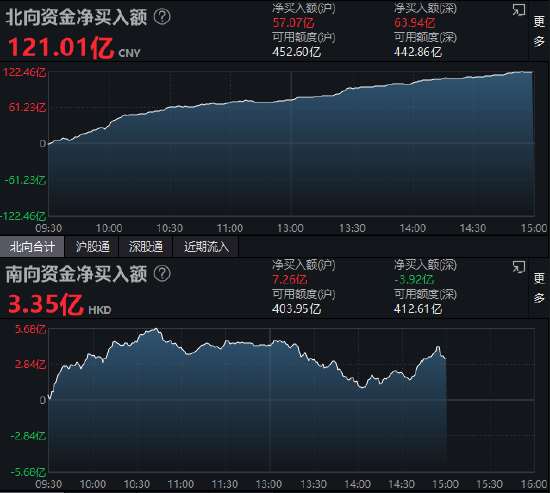Select the 北向合计 tab
The image size is (550, 493).
(32, 247)
